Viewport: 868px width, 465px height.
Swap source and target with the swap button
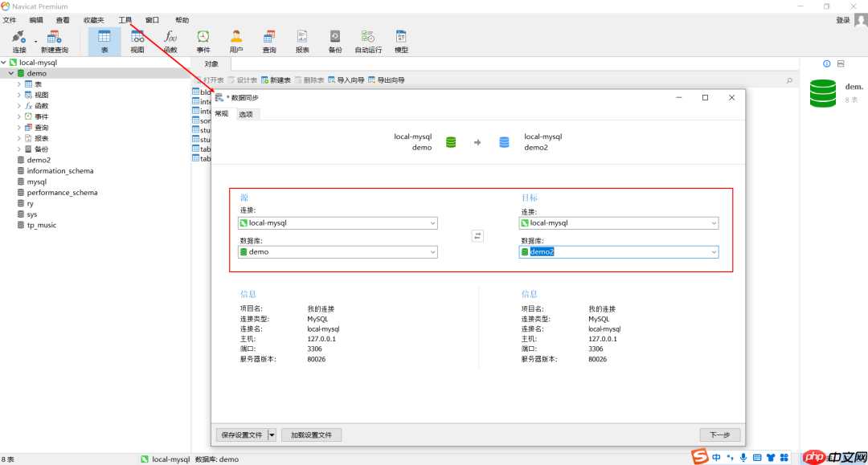click(x=478, y=235)
